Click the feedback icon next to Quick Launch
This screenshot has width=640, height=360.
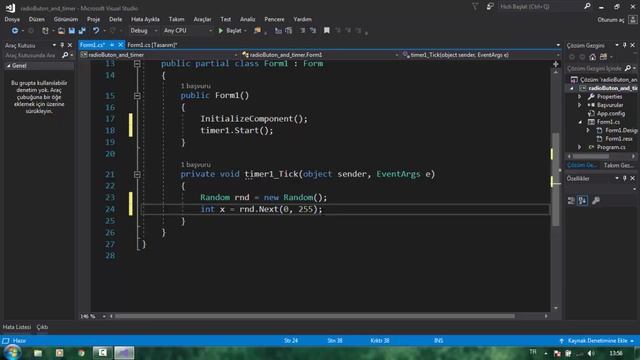[x=490, y=6]
